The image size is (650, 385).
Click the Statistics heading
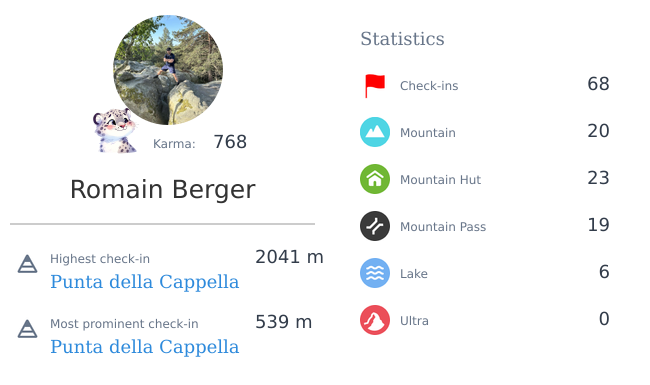(x=402, y=39)
